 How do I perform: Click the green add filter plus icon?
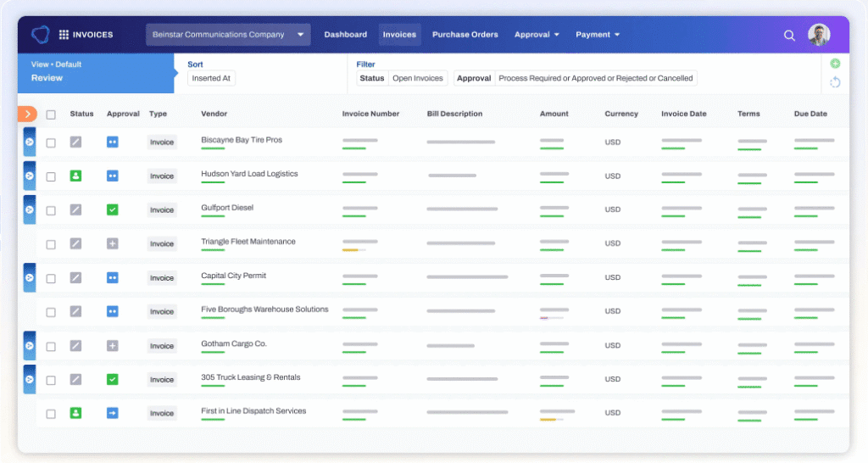tap(835, 64)
